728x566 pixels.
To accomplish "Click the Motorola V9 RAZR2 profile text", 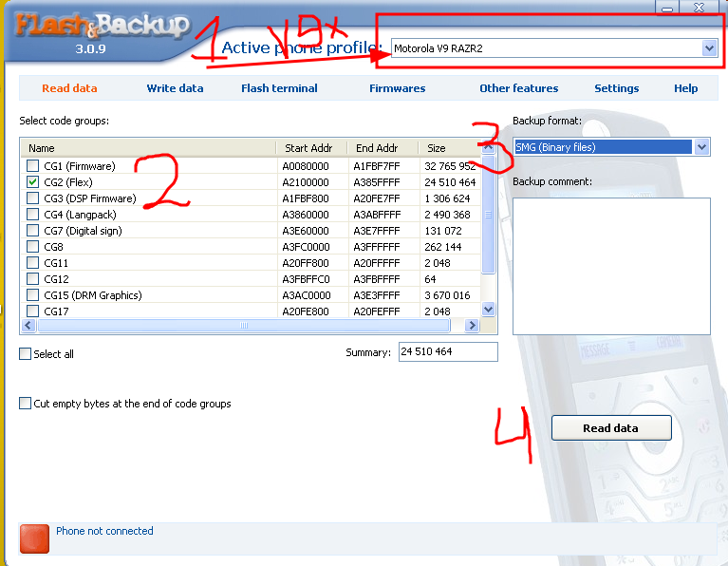I will 439,48.
